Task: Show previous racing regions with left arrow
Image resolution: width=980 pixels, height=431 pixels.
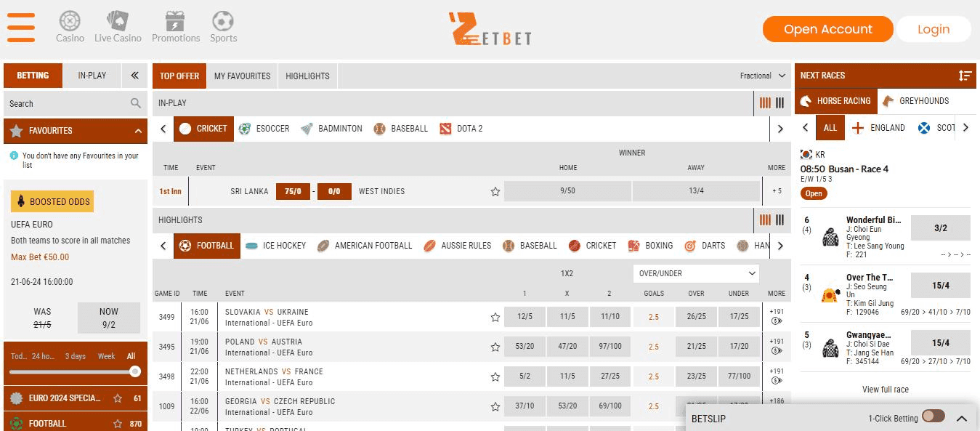Action: (805, 127)
